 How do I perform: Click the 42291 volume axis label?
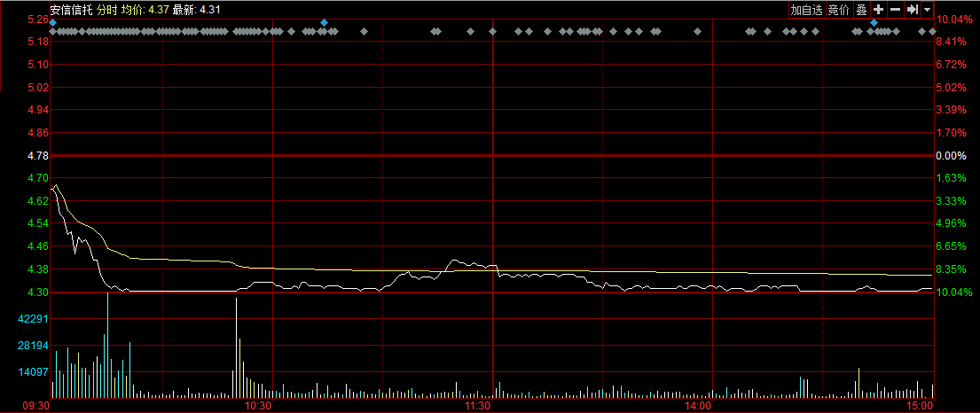[33, 319]
